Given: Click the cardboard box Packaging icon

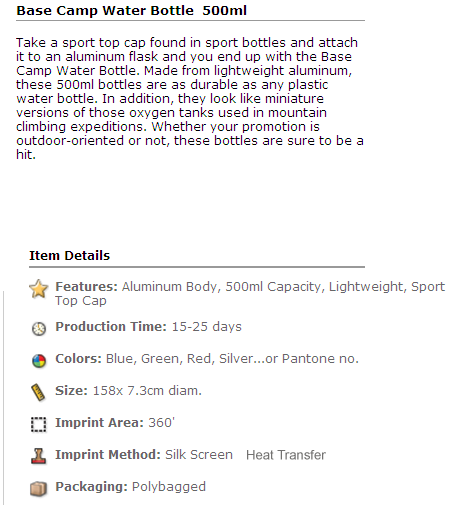Looking at the screenshot, I should tap(39, 489).
